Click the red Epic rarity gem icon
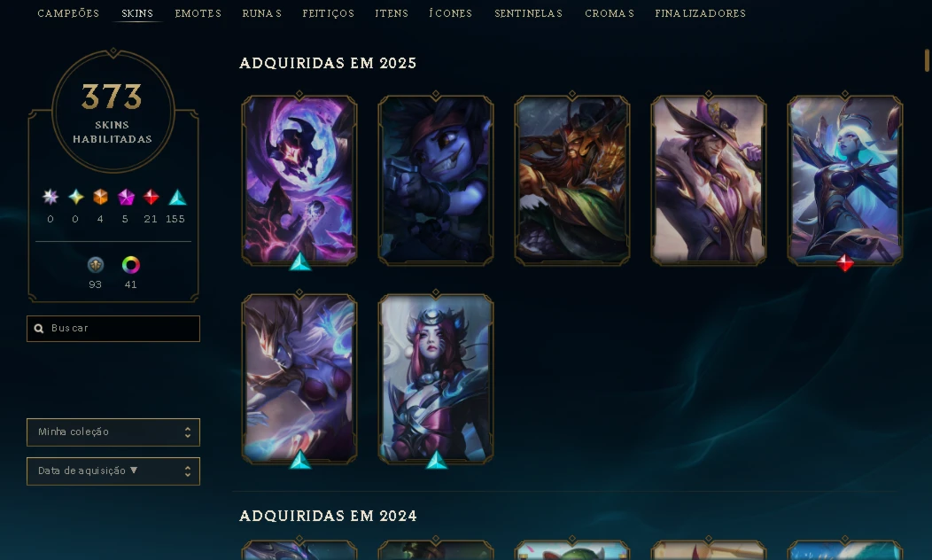 151,197
